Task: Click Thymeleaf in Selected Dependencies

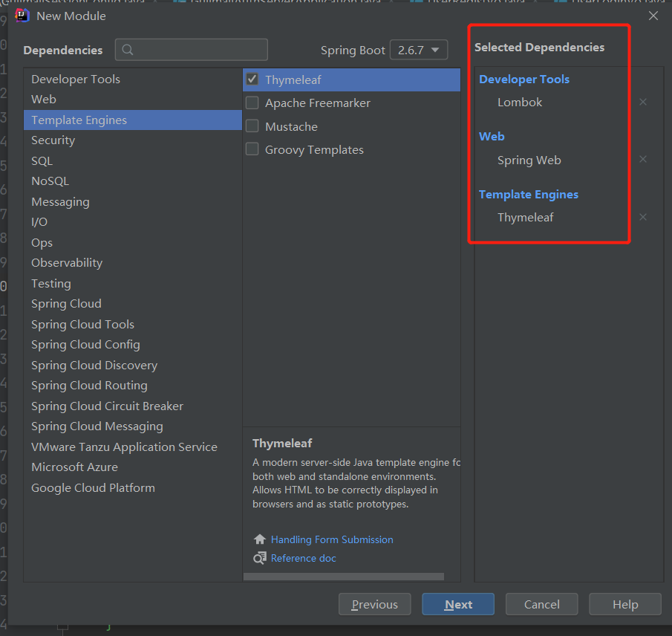Action: pyautogui.click(x=526, y=218)
